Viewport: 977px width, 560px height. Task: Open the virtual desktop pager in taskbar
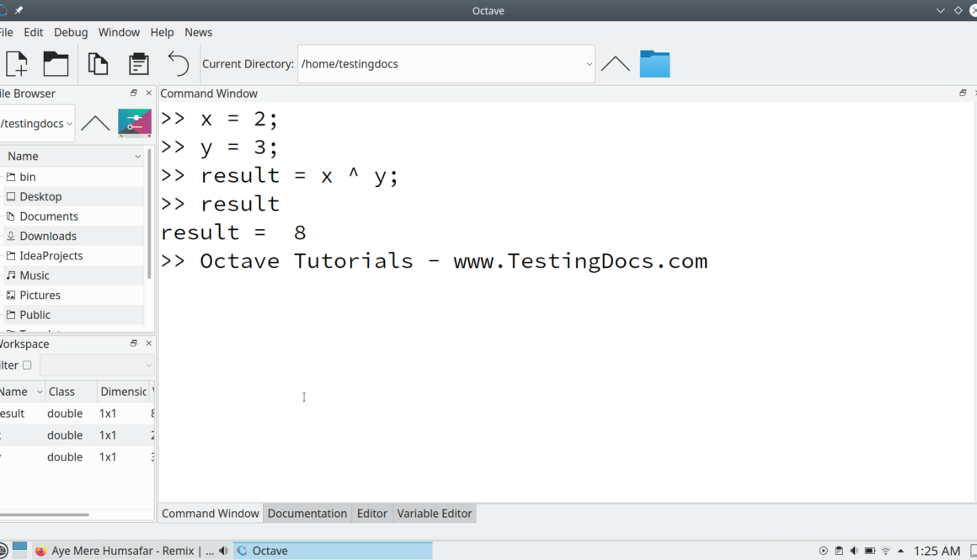pos(19,549)
